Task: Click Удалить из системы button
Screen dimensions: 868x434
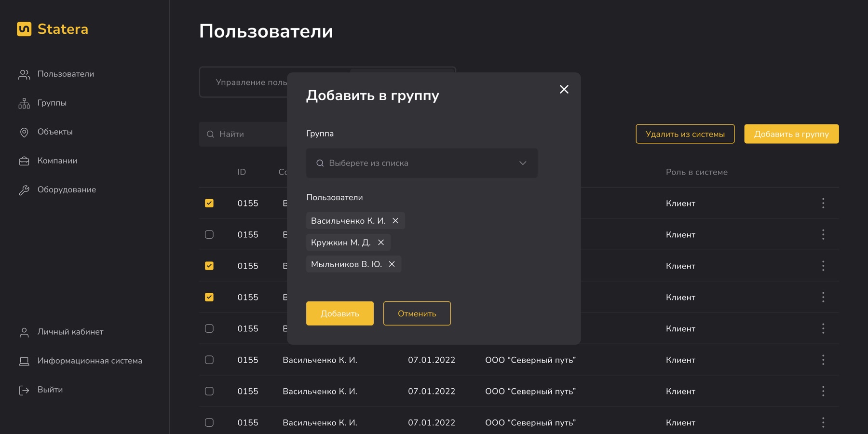Action: pos(685,134)
